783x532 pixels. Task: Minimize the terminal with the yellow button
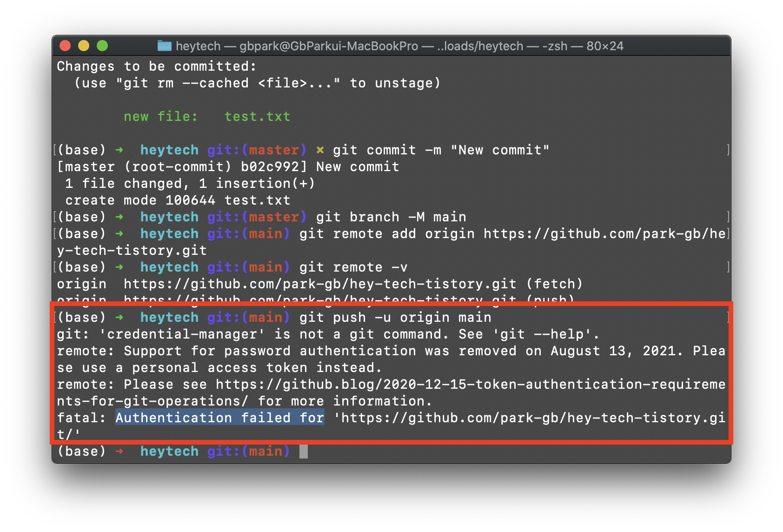[x=84, y=46]
